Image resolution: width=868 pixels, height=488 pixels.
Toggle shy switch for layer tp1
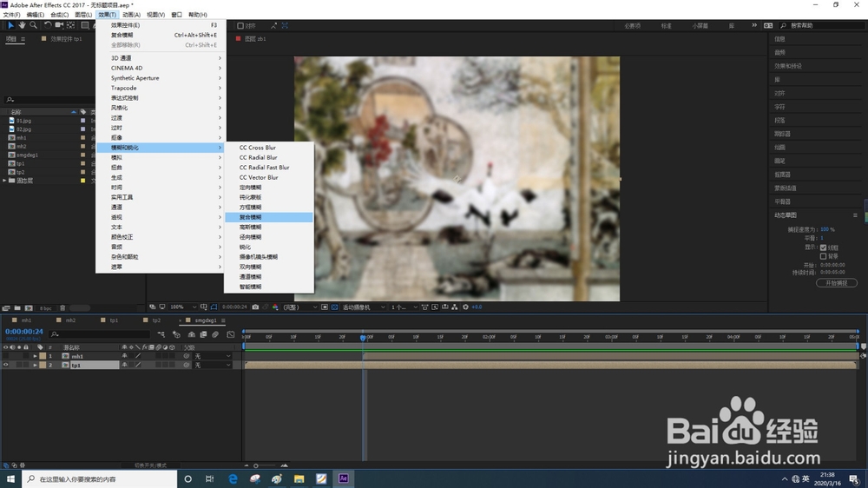click(124, 365)
